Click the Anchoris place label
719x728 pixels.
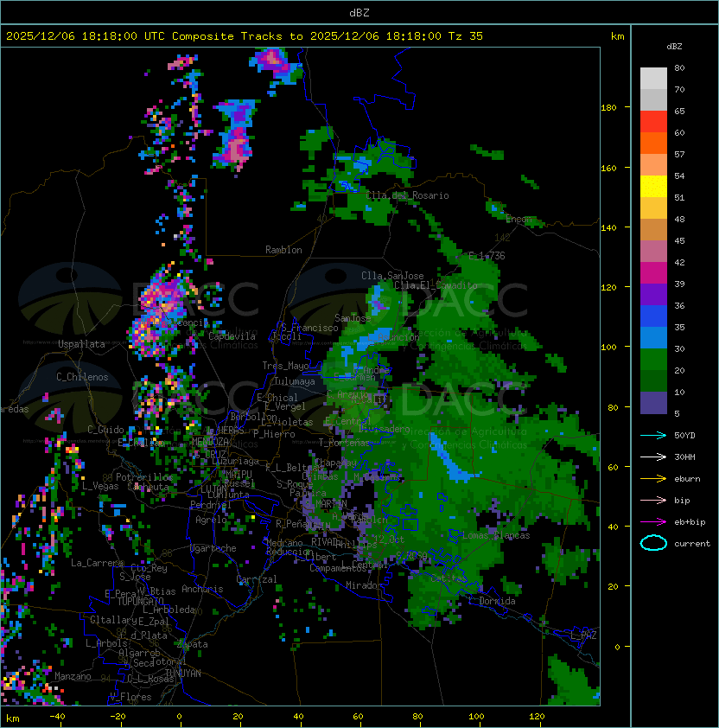pos(202,589)
